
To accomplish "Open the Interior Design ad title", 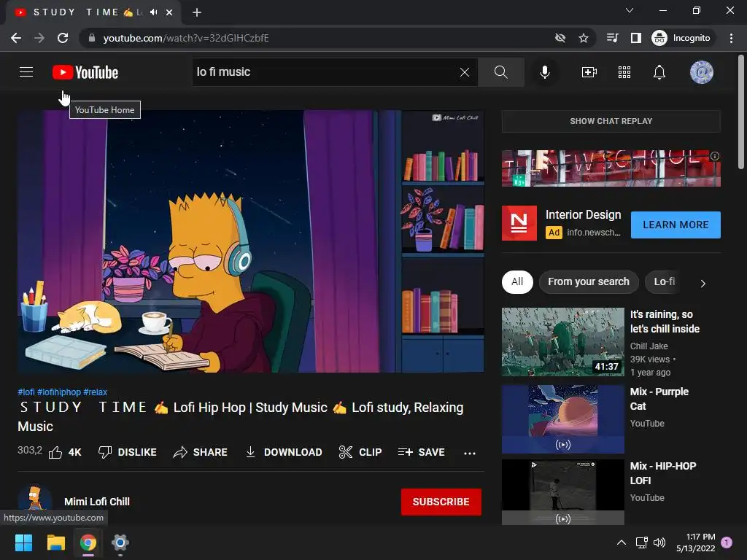I will tap(583, 215).
